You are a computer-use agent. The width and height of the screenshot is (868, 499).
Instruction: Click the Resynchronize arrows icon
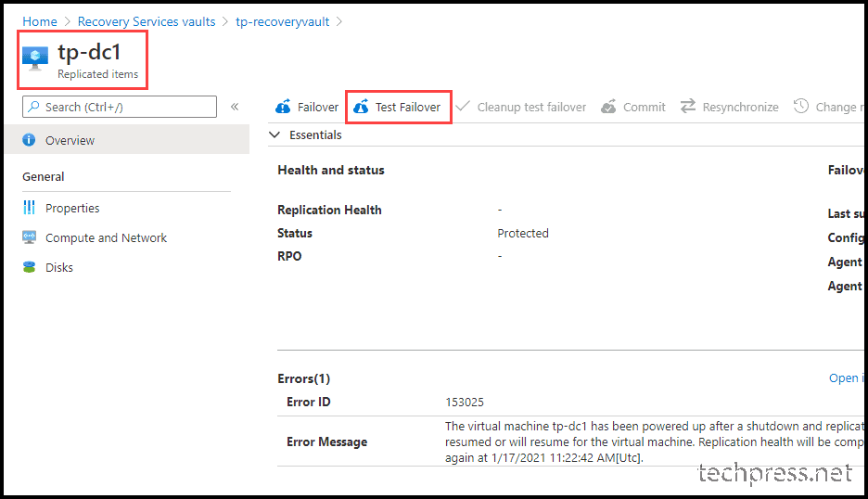coord(688,106)
